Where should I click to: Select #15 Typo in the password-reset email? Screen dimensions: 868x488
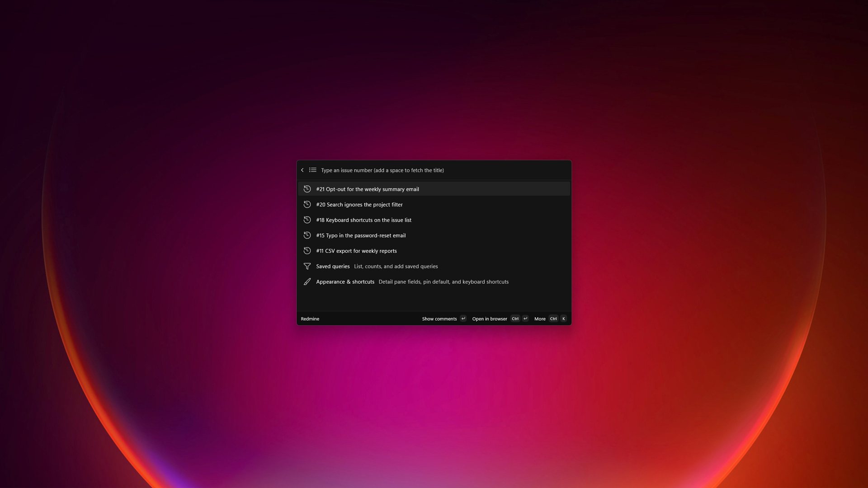click(434, 235)
